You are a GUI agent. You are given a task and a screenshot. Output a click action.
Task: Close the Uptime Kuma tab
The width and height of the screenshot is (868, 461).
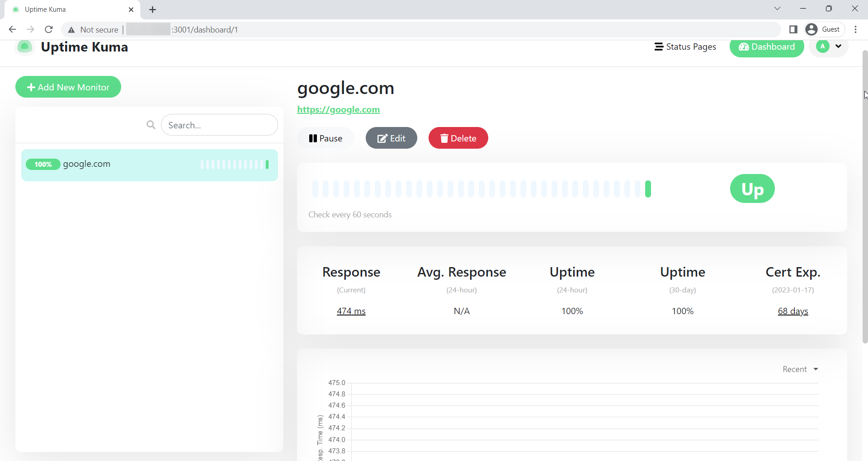(x=131, y=9)
